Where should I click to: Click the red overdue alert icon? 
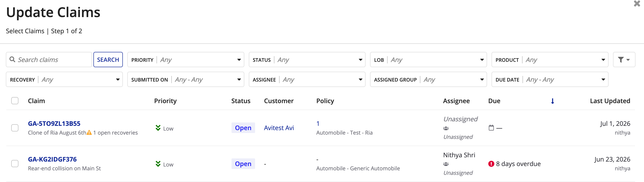click(x=491, y=164)
